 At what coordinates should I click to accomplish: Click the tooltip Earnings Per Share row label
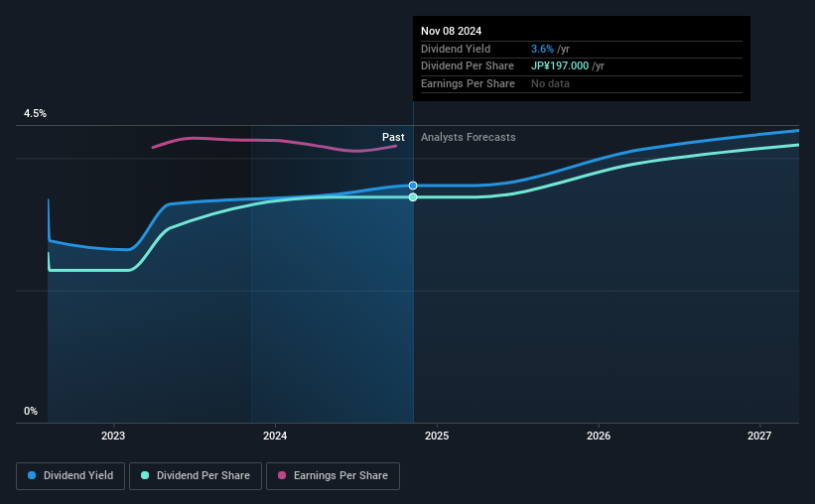point(468,83)
